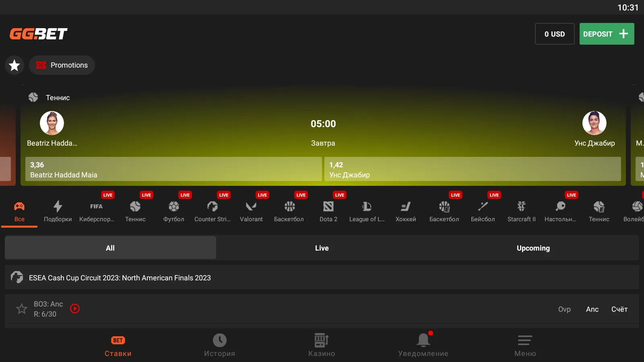This screenshot has height=362, width=644.
Task: Switch to the Live filter tab
Action: coord(322,248)
